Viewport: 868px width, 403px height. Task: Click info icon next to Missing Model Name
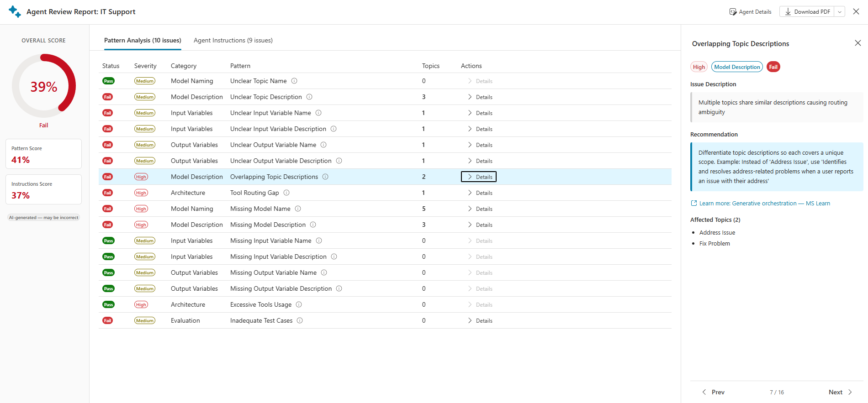pos(298,209)
